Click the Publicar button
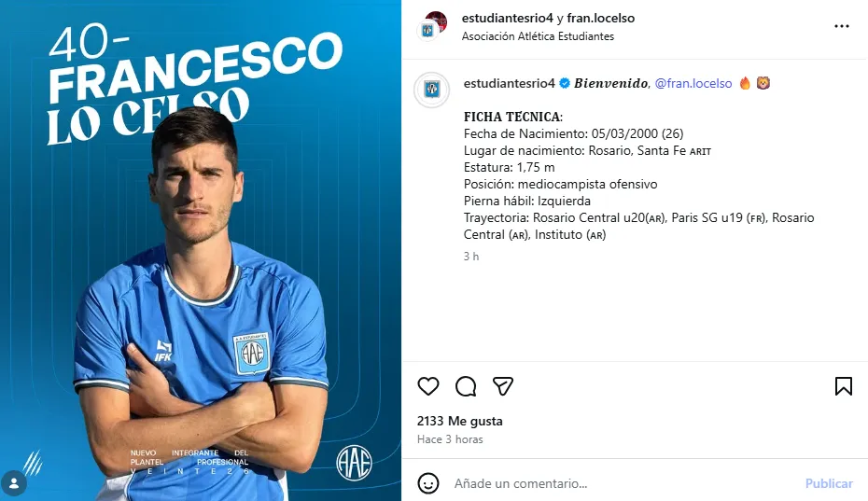Image resolution: width=868 pixels, height=501 pixels. [x=829, y=483]
